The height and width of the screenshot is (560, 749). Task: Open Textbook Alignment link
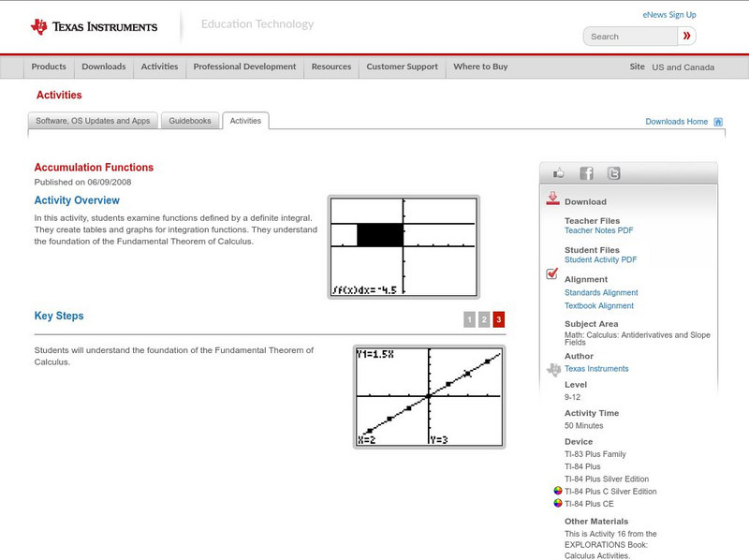click(599, 306)
